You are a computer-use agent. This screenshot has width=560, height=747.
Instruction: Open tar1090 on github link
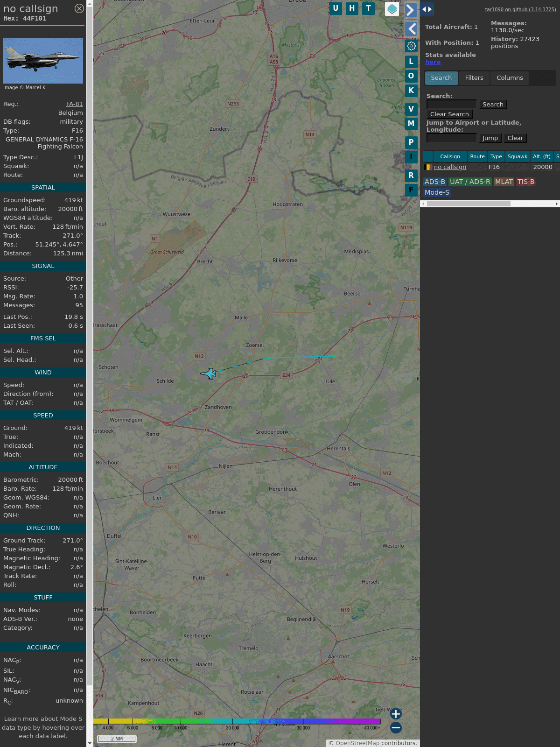pos(520,9)
